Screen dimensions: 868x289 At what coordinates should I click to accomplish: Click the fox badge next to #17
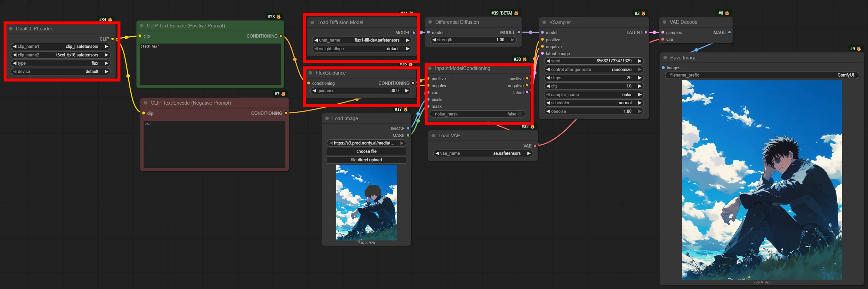pyautogui.click(x=406, y=109)
